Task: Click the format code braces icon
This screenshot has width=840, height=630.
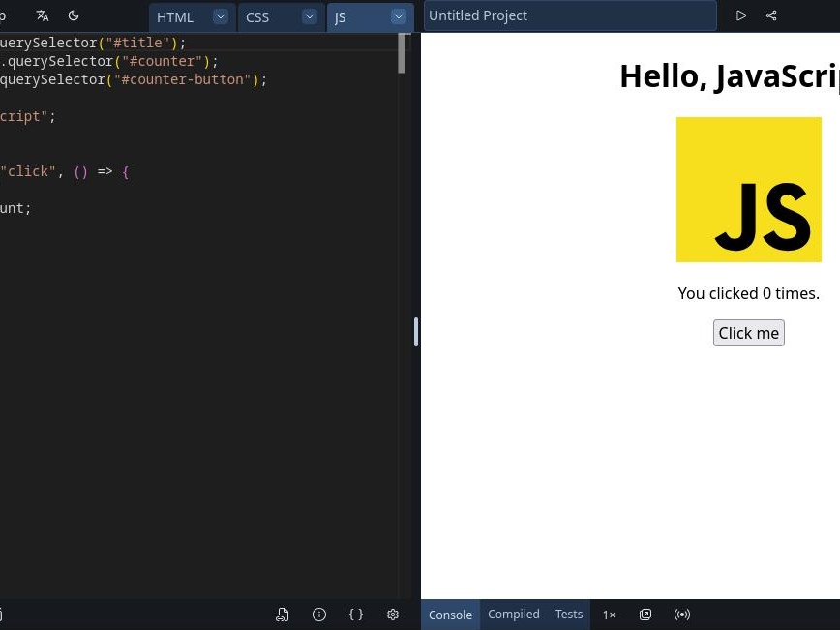Action: (356, 615)
